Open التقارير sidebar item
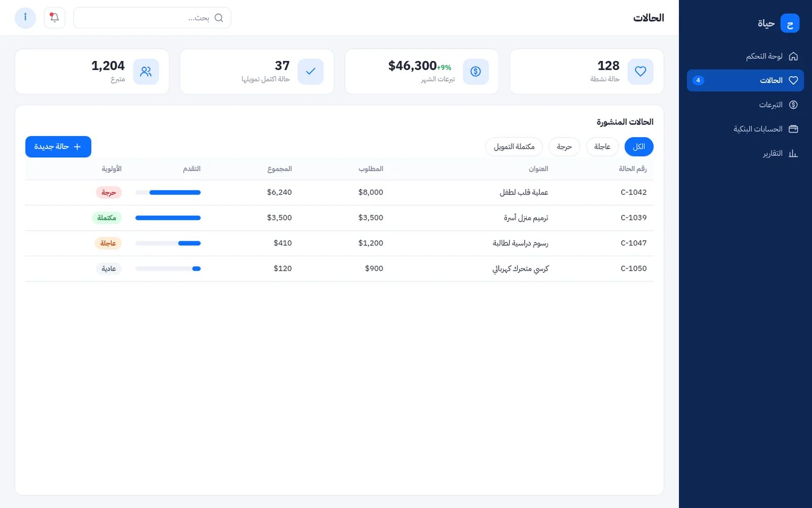This screenshot has height=508, width=812. (745, 153)
